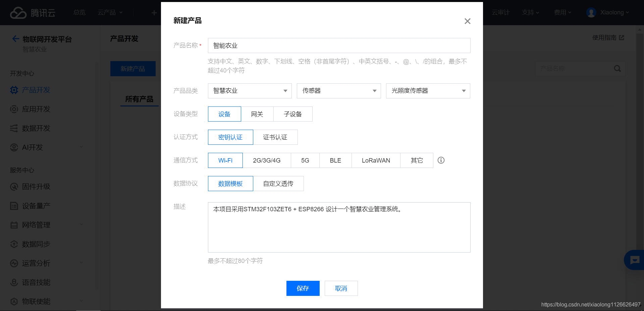Click the 新建产品 button behind dialog
644x311 pixels.
tap(133, 69)
